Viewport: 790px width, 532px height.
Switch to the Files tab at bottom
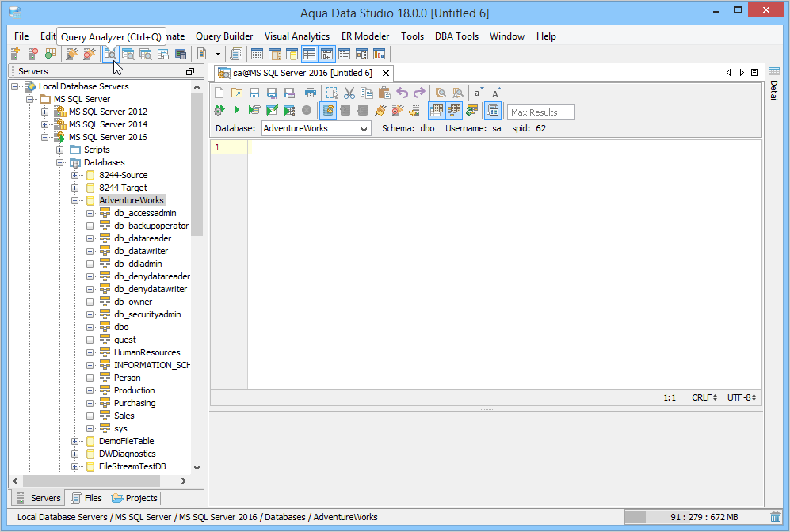tap(86, 498)
